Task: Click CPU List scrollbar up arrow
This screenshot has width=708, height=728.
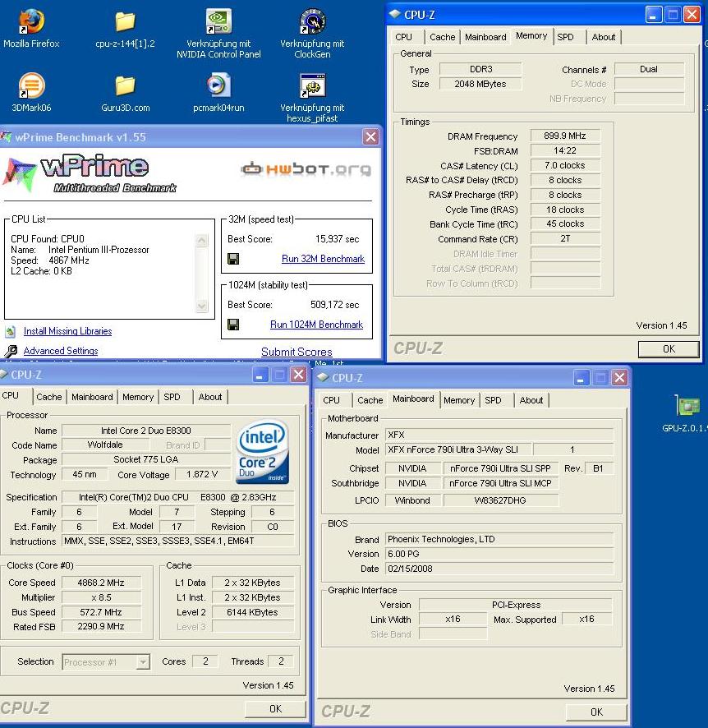Action: tap(202, 240)
